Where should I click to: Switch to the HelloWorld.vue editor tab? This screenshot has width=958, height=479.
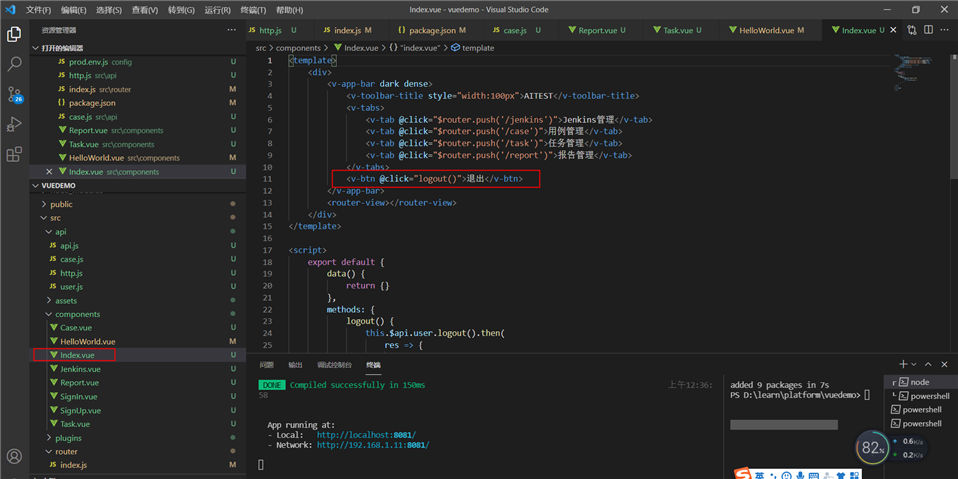[x=771, y=30]
